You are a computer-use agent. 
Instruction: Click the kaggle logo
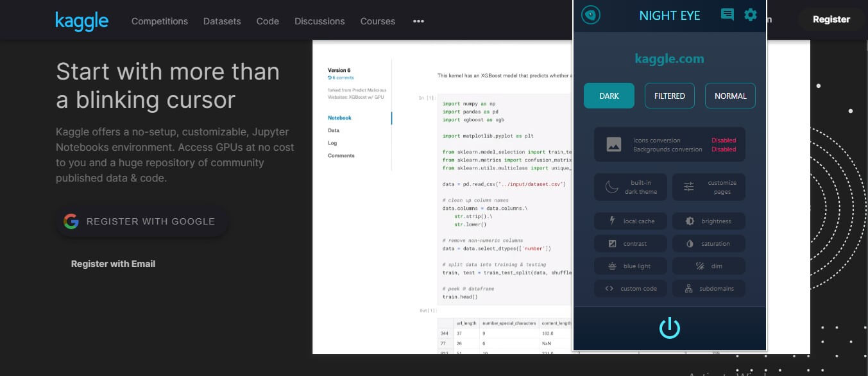coord(81,21)
